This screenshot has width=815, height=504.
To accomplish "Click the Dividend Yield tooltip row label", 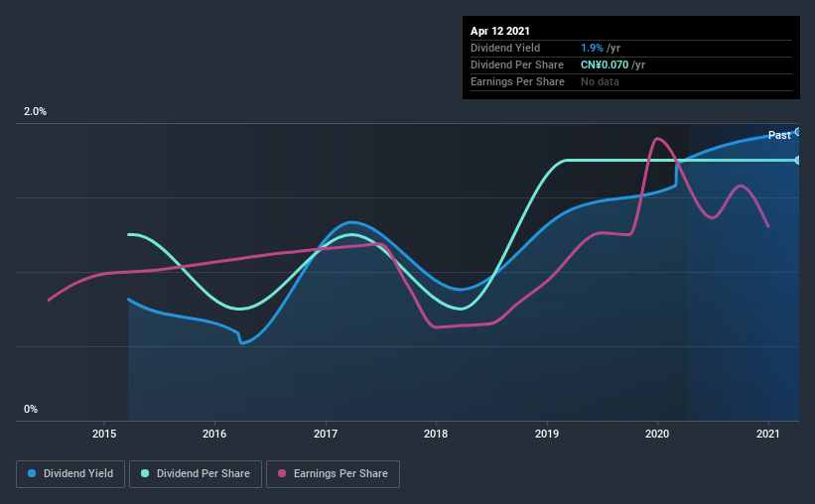I will (505, 48).
